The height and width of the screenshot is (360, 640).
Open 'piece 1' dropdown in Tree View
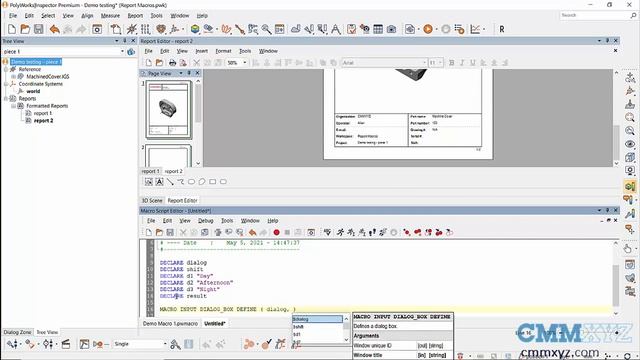click(122, 52)
